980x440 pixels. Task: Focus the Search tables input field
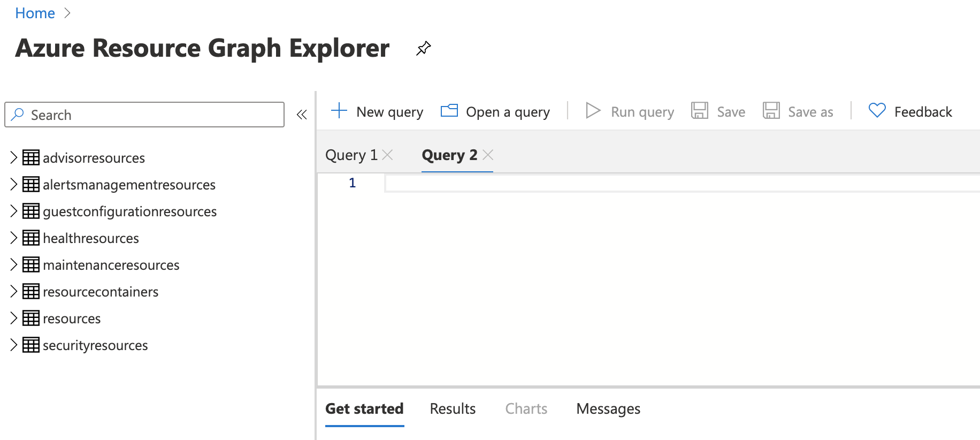[144, 115]
